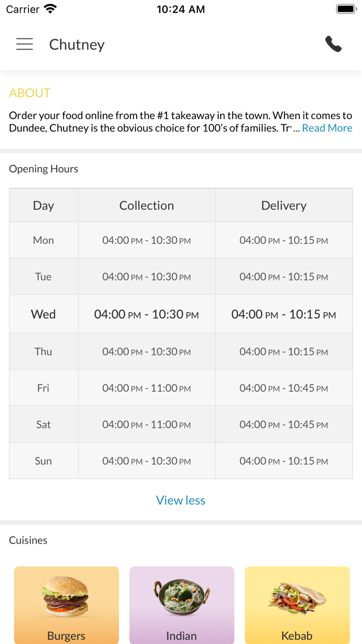Tap the Day column header
362x644 pixels.
[x=43, y=206]
